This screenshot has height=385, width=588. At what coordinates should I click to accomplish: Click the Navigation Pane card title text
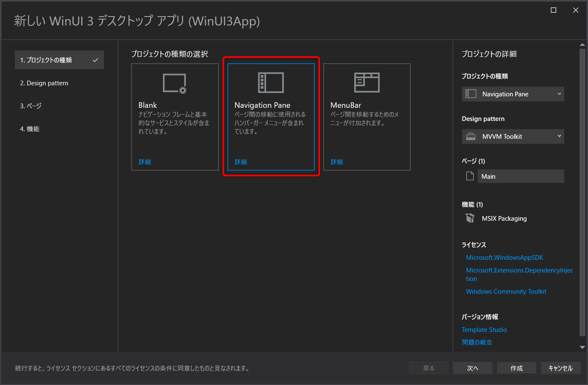[263, 105]
